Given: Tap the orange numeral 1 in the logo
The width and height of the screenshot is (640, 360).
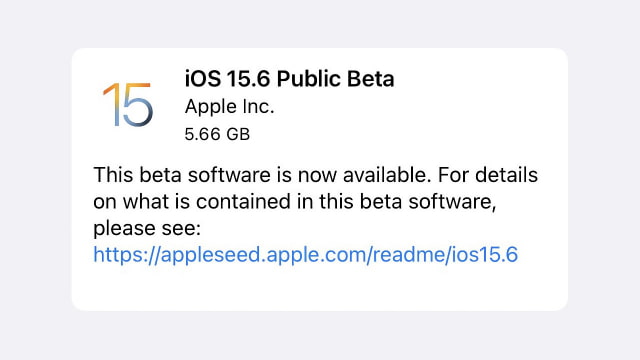Looking at the screenshot, I should 111,104.
